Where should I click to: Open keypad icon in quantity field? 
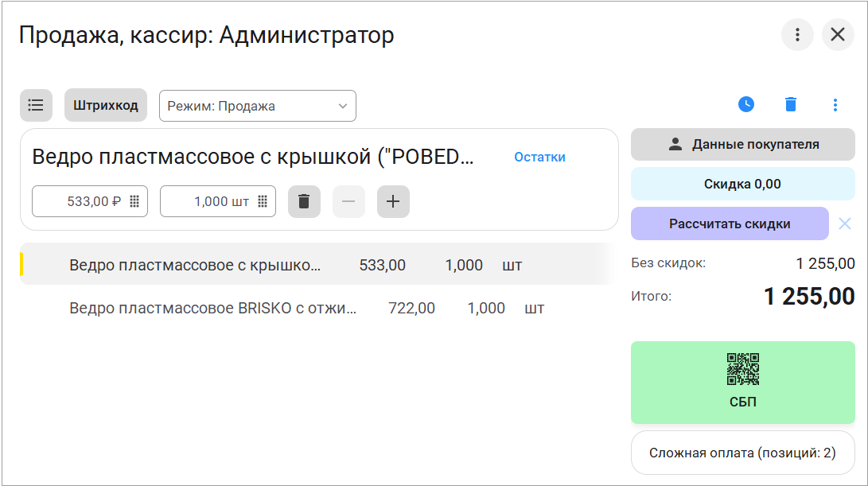263,201
